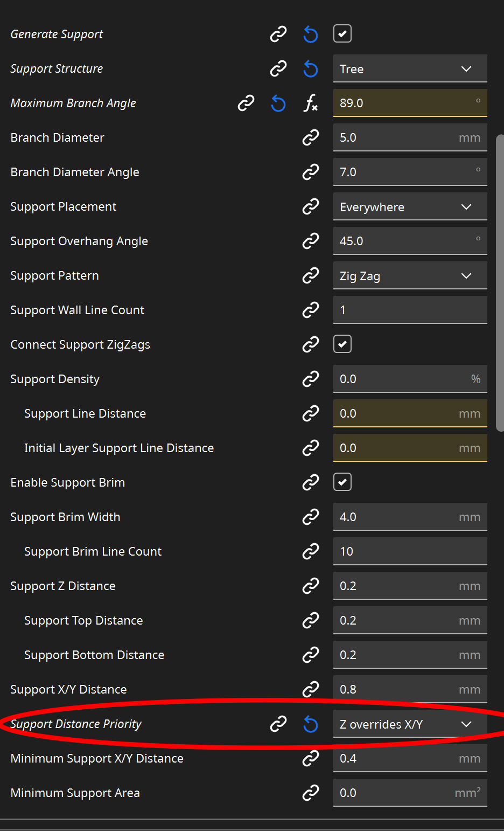
Task: Reset Generate Support to default value
Action: (311, 34)
